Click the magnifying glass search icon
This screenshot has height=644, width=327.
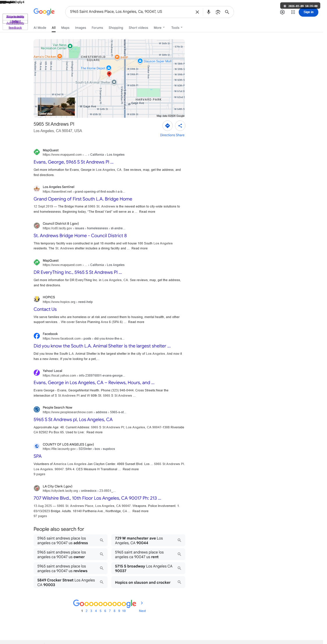pos(227,12)
